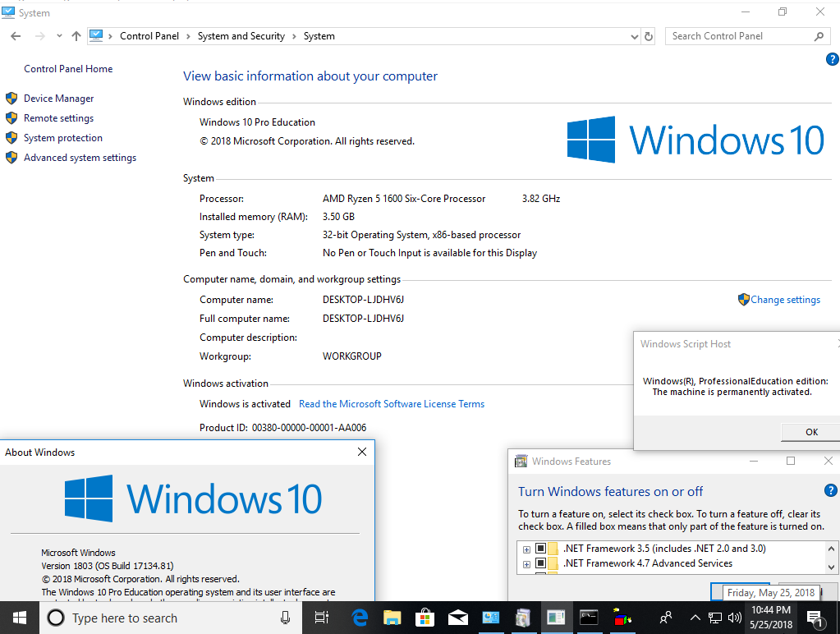Image resolution: width=840 pixels, height=634 pixels.
Task: Click the Advanced system settings shield icon
Action: (11, 158)
